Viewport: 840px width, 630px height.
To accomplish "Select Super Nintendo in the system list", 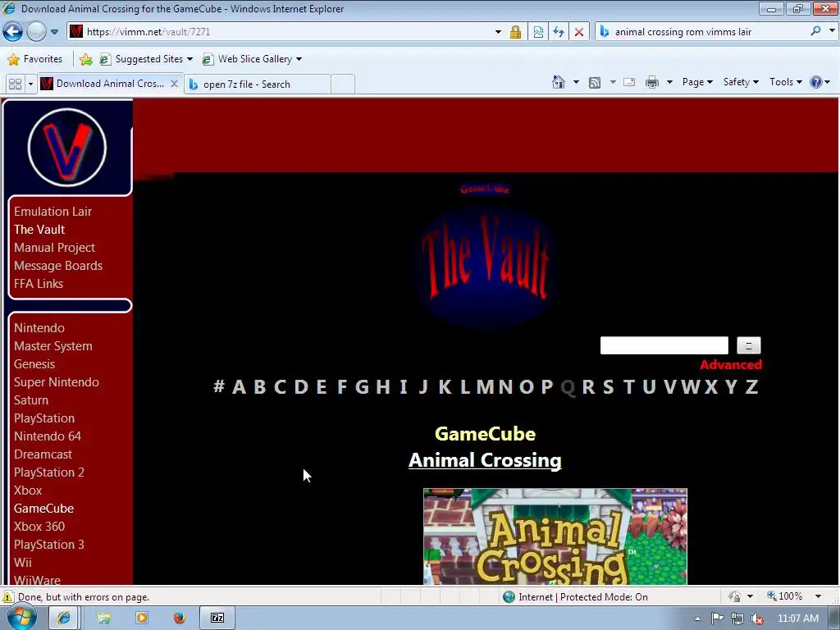I will pyautogui.click(x=57, y=382).
